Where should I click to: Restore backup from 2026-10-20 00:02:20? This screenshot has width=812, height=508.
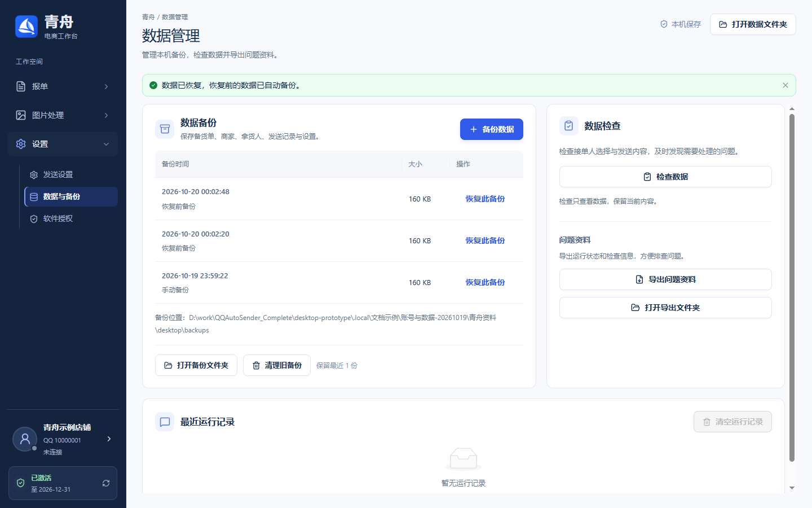(485, 240)
